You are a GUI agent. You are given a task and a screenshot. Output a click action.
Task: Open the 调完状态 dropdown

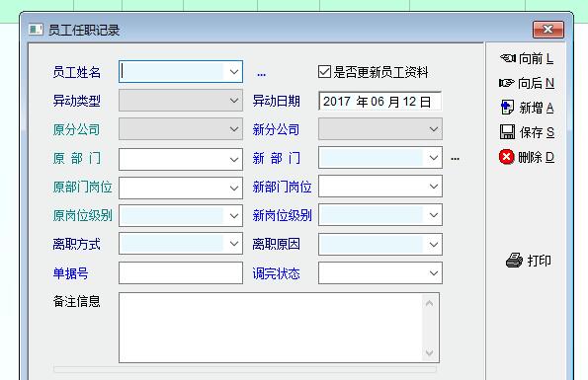(x=434, y=273)
